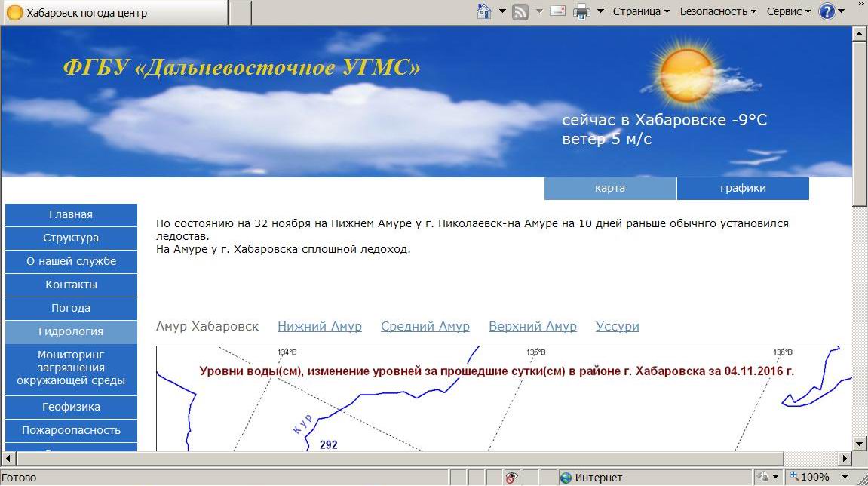Image resolution: width=868 pixels, height=486 pixels.
Task: Click the Home icon in the toolbar
Action: pyautogui.click(x=484, y=11)
